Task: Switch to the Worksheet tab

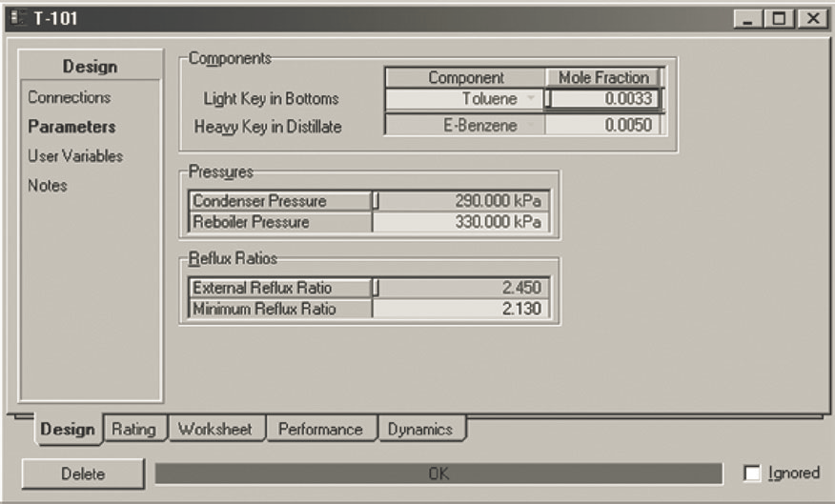Action: [x=215, y=430]
